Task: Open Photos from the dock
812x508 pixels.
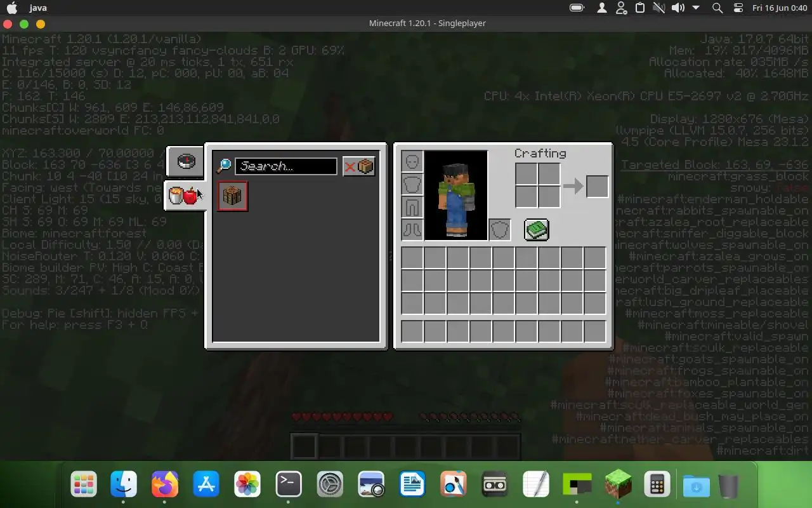Action: coord(247,485)
